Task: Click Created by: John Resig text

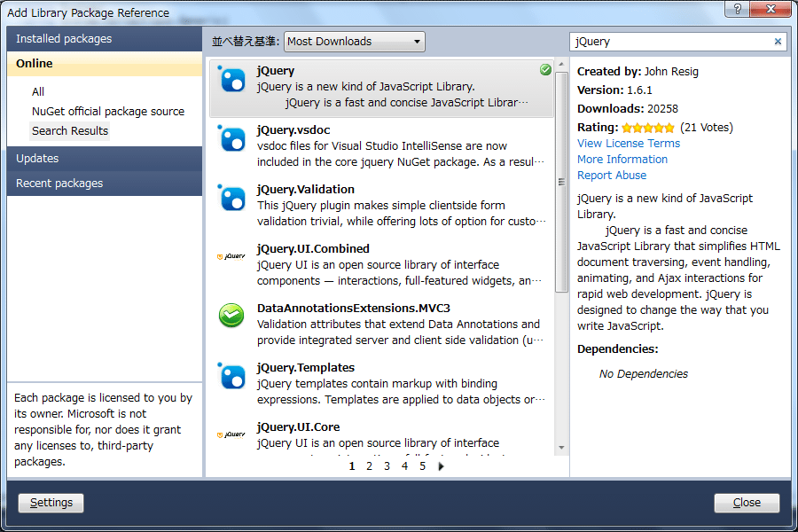Action: click(638, 72)
